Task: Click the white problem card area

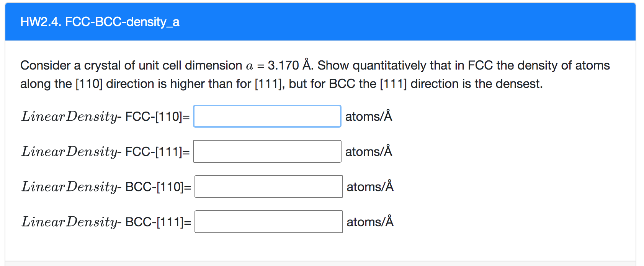Action: click(x=498, y=245)
